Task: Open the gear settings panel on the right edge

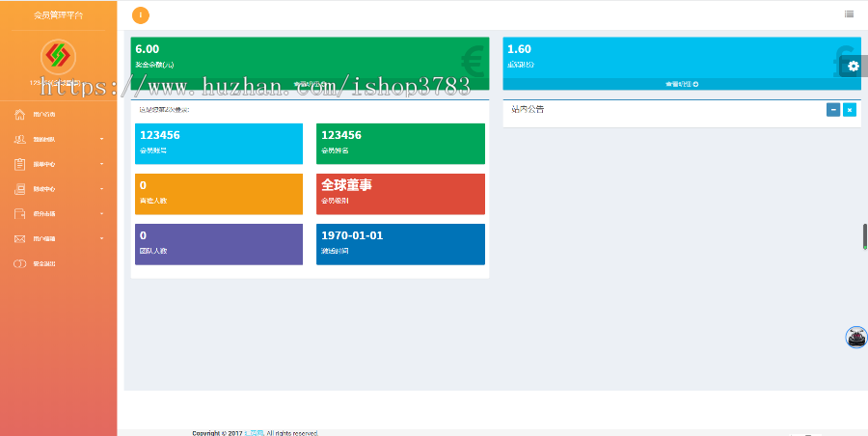Action: coord(854,67)
